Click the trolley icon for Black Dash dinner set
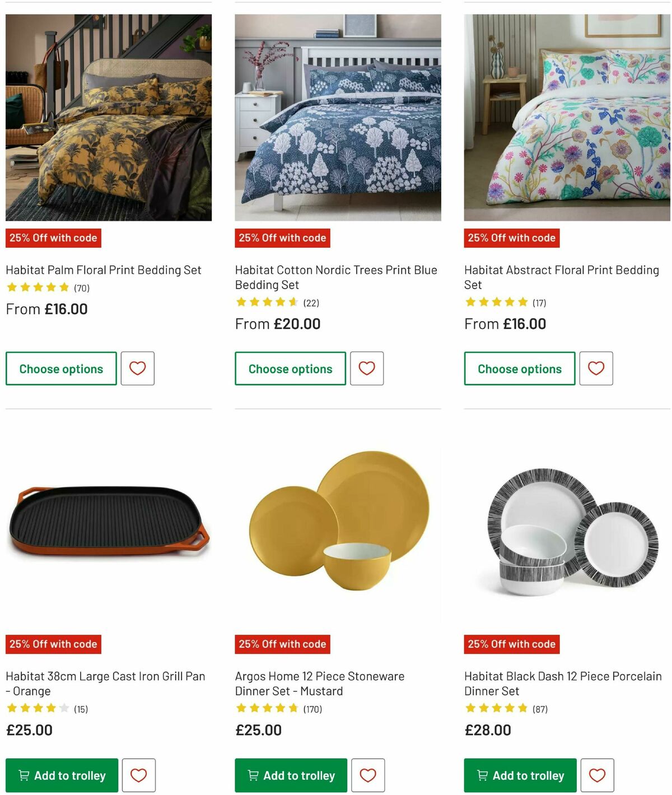The height and width of the screenshot is (795, 672). point(482,775)
